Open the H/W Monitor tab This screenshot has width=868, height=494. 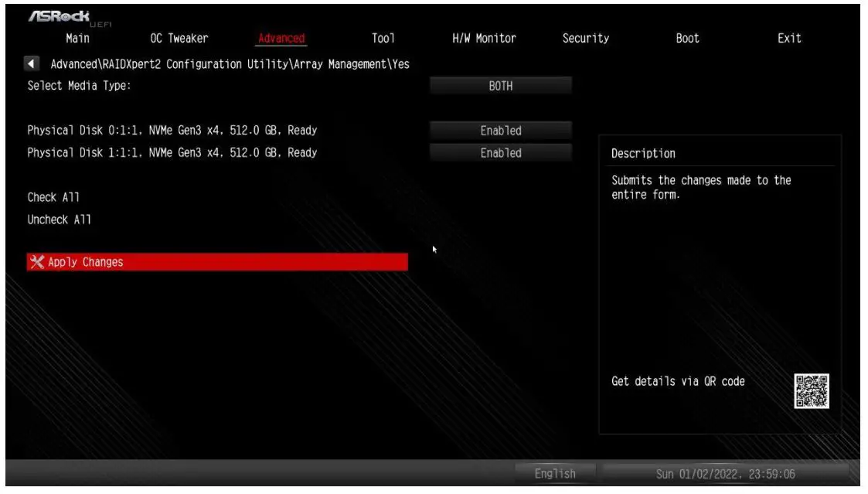[479, 37]
